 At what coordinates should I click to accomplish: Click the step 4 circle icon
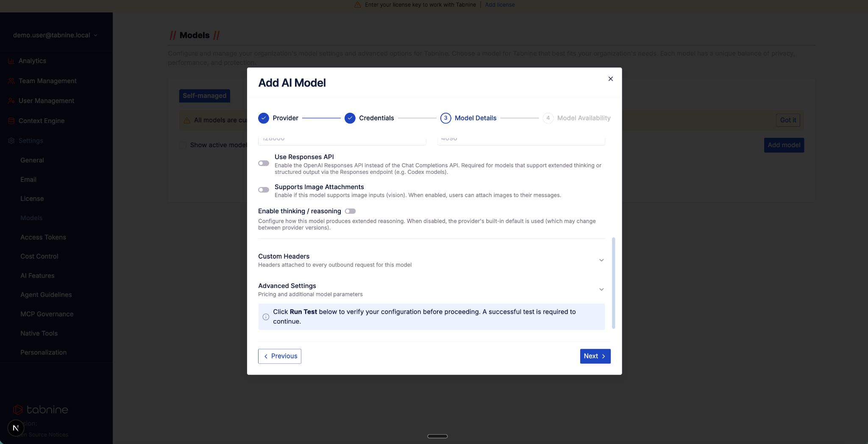548,118
